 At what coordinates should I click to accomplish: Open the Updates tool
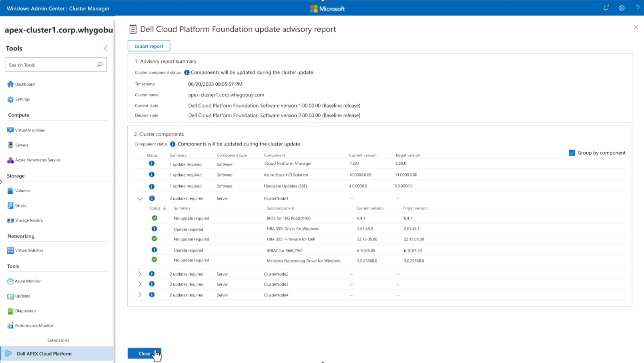click(22, 296)
